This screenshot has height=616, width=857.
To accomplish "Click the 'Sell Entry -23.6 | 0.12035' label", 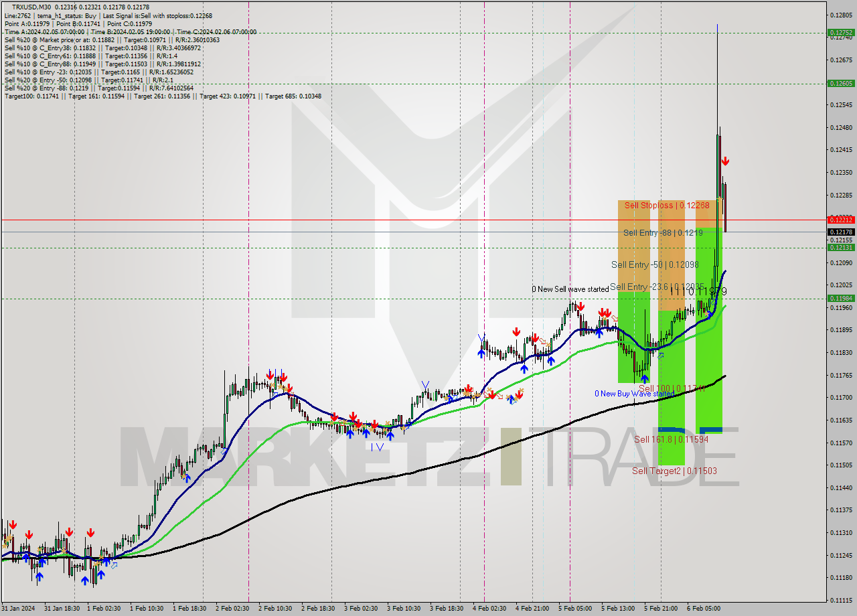I will [657, 287].
